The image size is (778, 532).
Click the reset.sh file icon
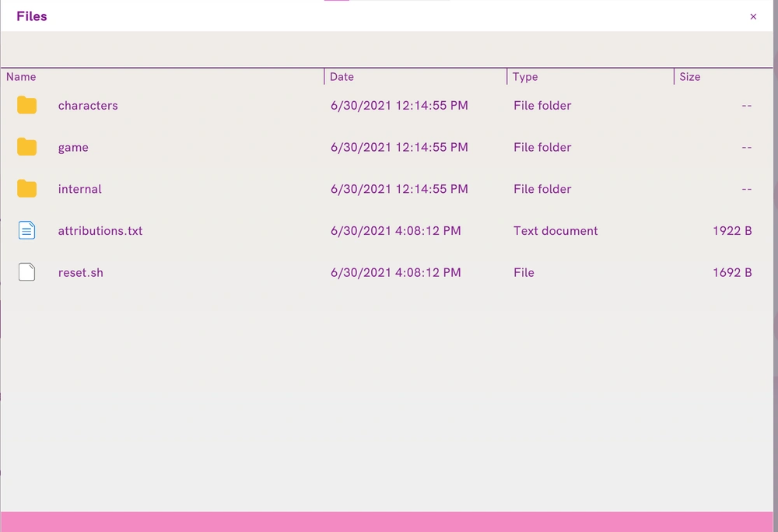[26, 272]
